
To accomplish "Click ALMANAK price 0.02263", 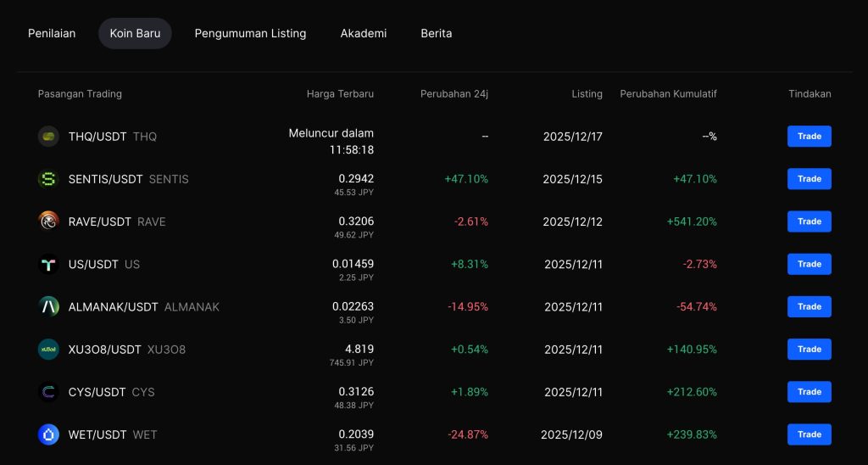I will (x=353, y=306).
